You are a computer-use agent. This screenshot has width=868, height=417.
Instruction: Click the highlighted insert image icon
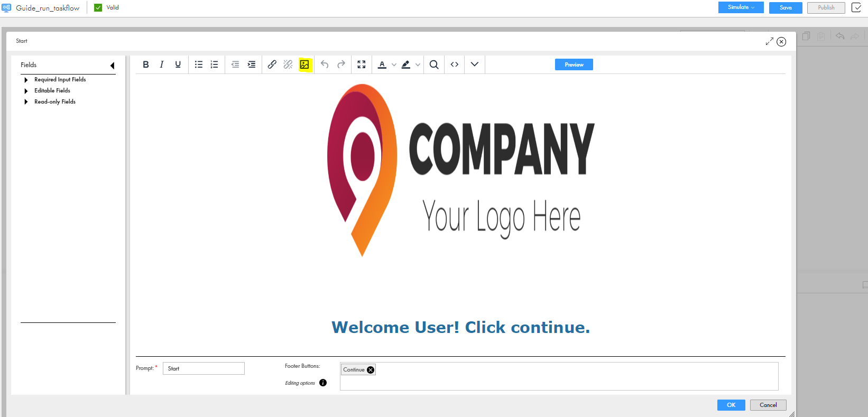pyautogui.click(x=304, y=64)
